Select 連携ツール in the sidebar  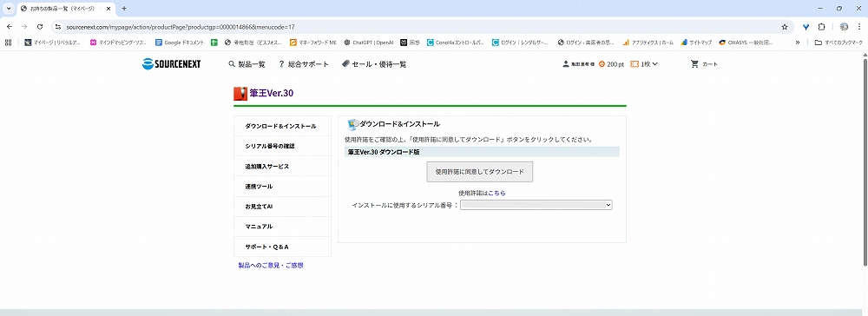(x=282, y=187)
